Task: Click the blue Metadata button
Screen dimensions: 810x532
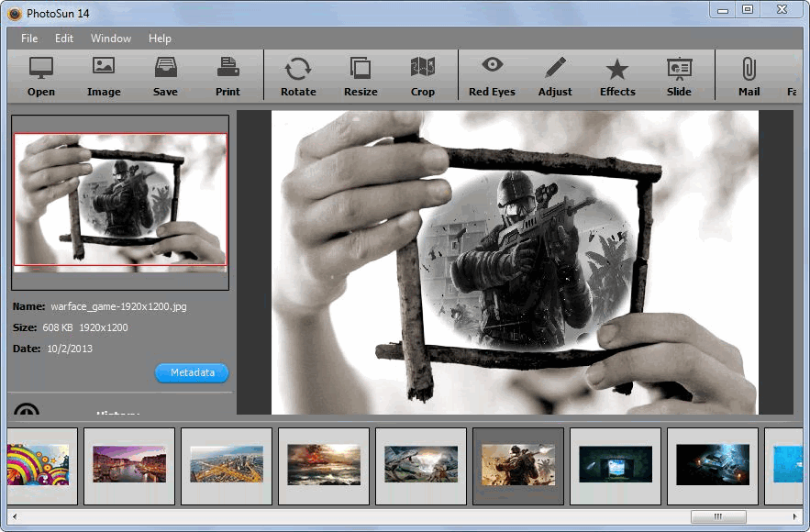Action: pos(192,372)
